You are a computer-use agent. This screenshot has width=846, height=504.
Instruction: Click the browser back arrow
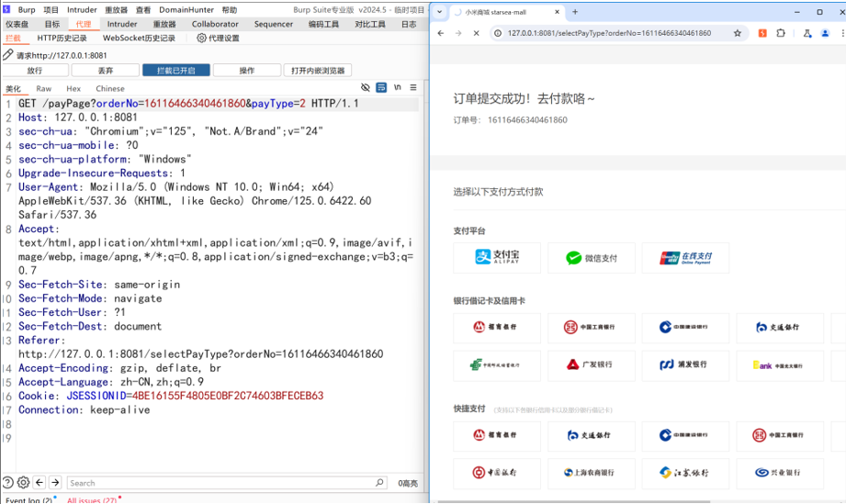point(441,33)
